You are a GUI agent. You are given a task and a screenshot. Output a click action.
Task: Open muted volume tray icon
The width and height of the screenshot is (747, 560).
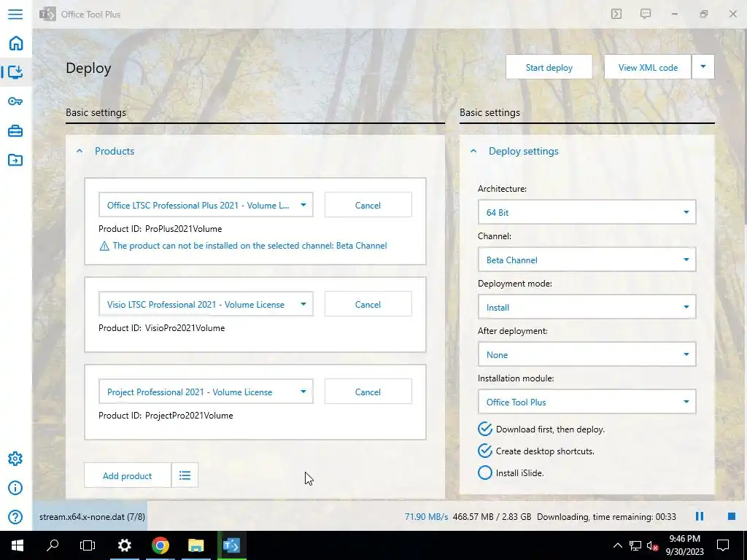[652, 545]
